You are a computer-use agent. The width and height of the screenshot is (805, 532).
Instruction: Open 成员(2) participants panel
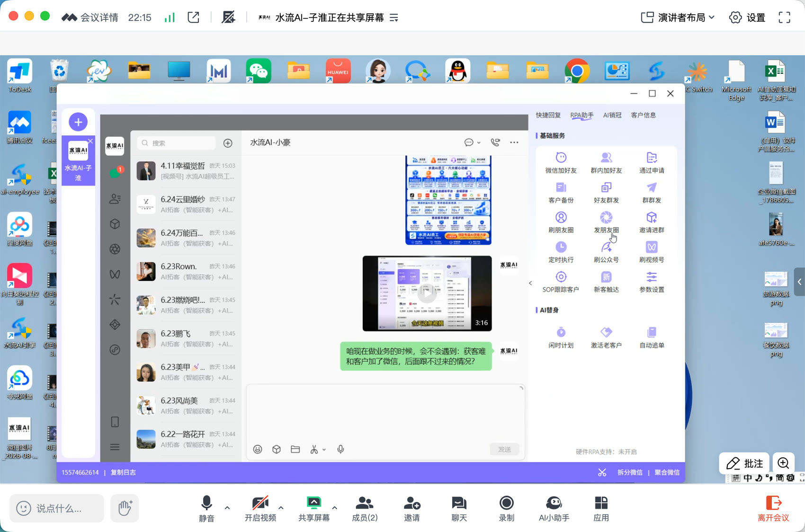365,509
